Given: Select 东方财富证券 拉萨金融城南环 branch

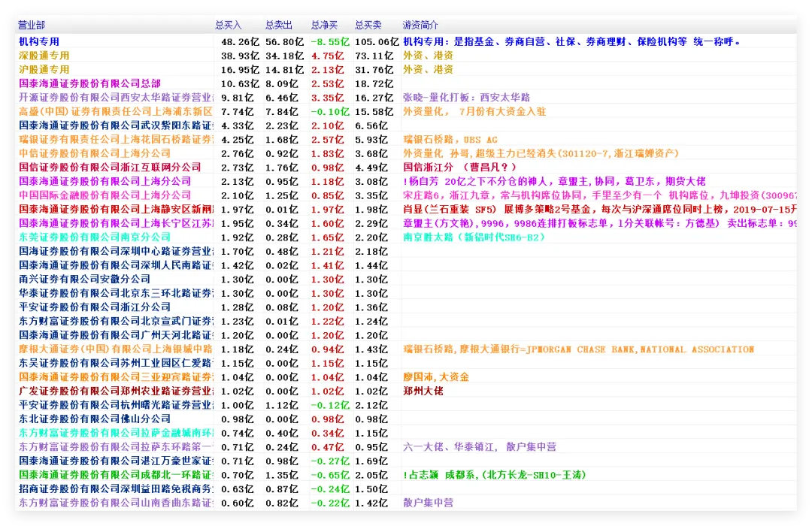Looking at the screenshot, I should 116,433.
